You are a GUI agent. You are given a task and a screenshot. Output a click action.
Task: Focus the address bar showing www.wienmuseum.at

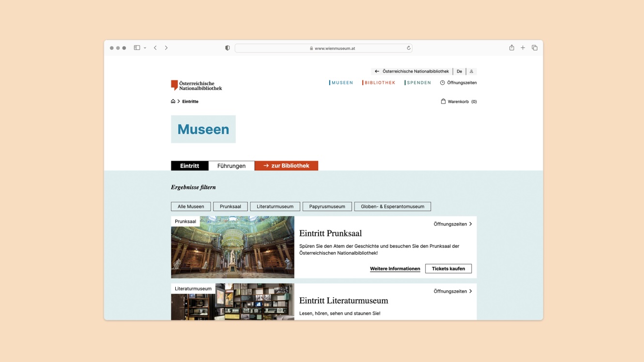click(x=323, y=48)
